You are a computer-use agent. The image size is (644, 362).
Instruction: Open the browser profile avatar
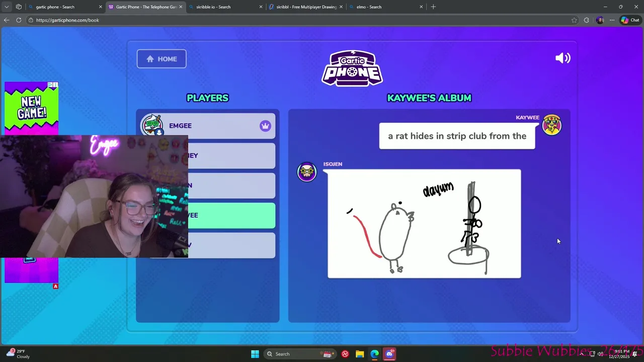pos(600,20)
